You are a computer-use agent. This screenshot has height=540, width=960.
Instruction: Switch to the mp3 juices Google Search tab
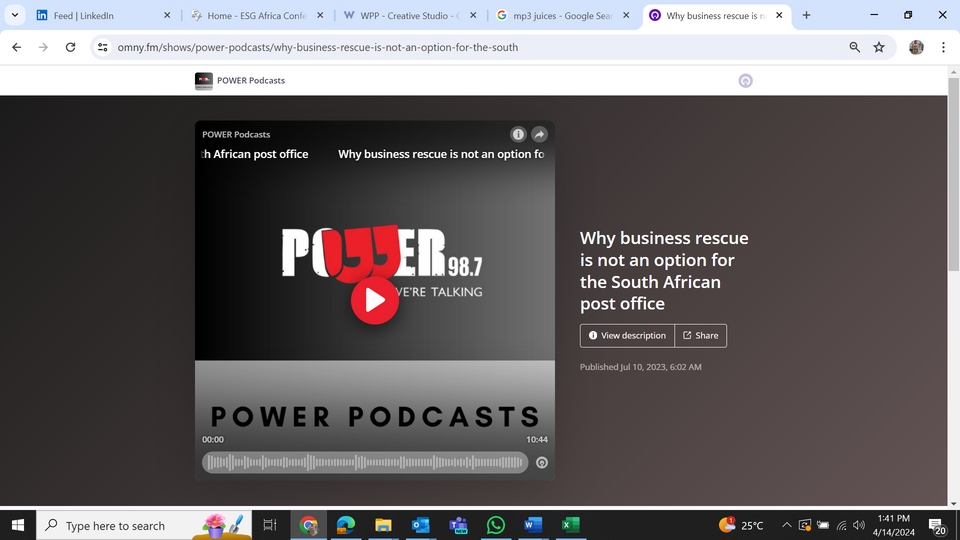(563, 15)
